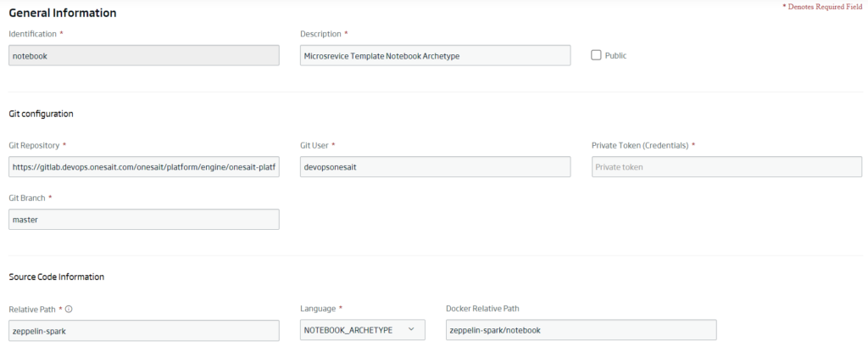The image size is (868, 347).
Task: Click the Git User field devopsonesait
Action: (435, 167)
